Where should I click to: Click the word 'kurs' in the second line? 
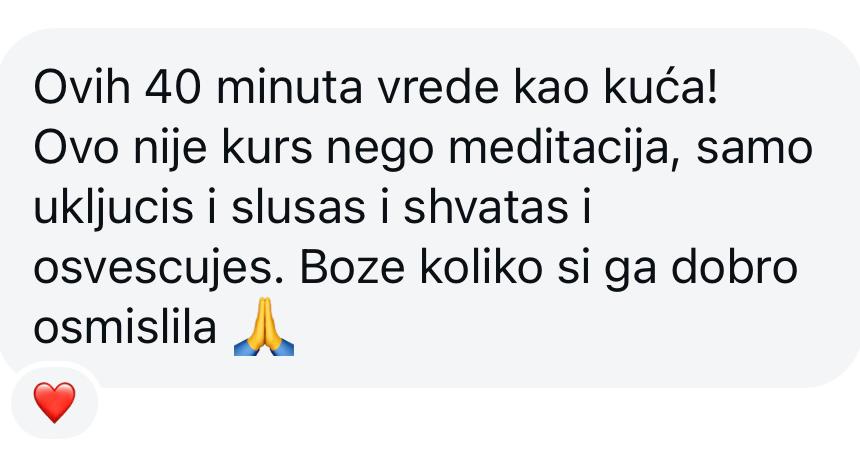pos(267,149)
